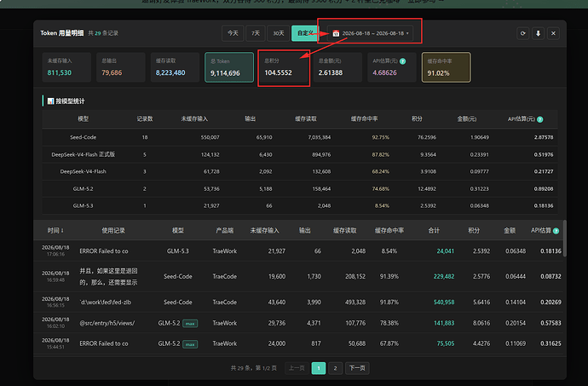Click the 产品端 column header

pyautogui.click(x=225, y=230)
